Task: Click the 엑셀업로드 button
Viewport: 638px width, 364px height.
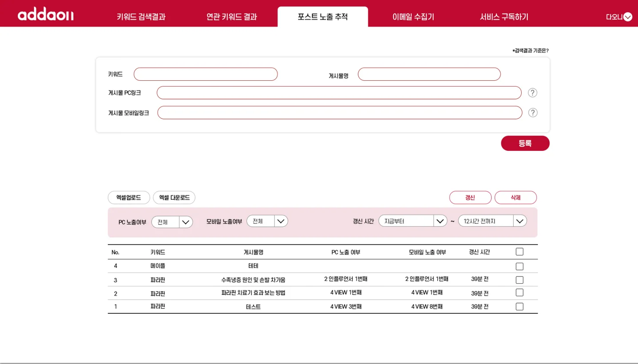Action: pyautogui.click(x=129, y=198)
